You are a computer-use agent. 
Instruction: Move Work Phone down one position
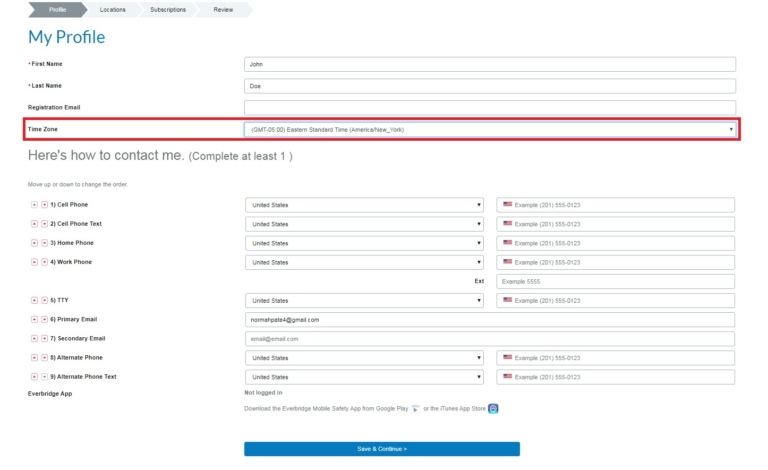pyautogui.click(x=44, y=262)
